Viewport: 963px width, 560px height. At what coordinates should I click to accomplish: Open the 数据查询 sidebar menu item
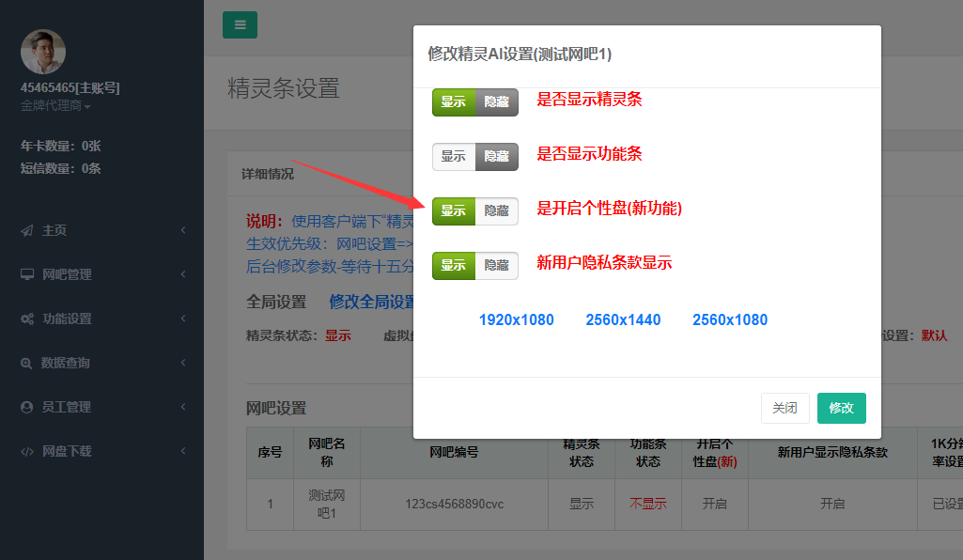[102, 363]
